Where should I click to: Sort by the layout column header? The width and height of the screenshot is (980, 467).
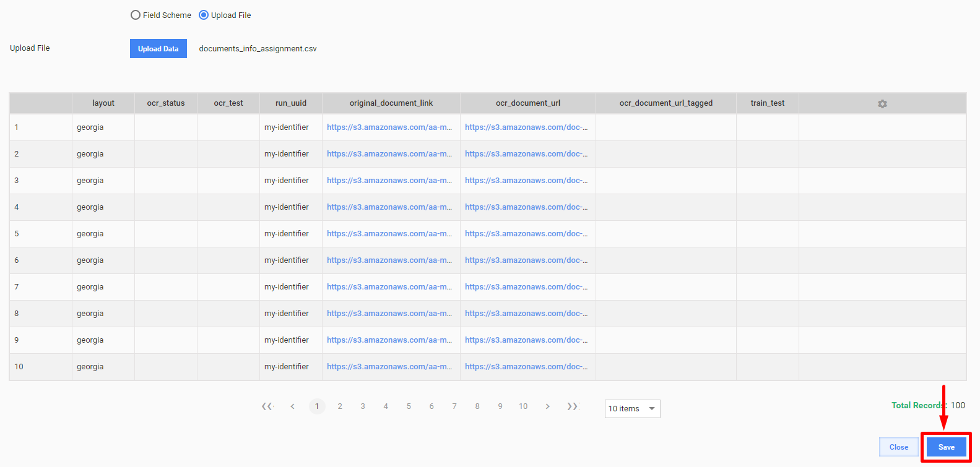(103, 103)
